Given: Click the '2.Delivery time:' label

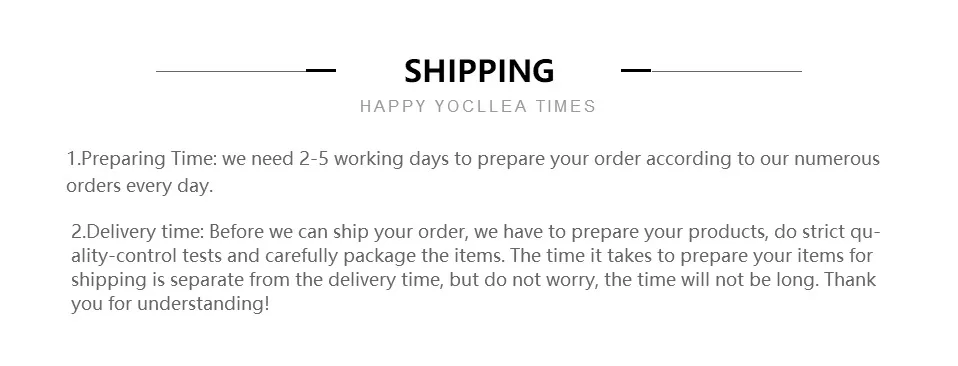Looking at the screenshot, I should [x=138, y=233].
